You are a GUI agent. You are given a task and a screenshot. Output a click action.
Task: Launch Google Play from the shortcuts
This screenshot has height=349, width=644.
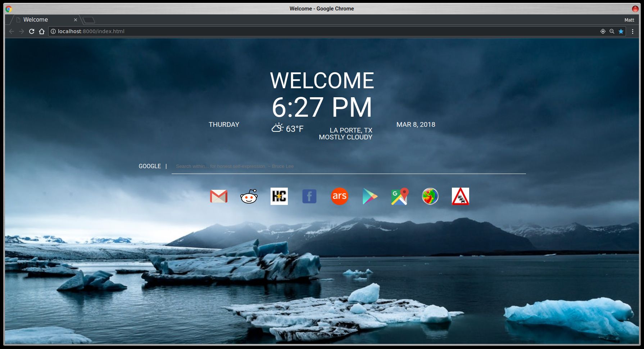(369, 196)
